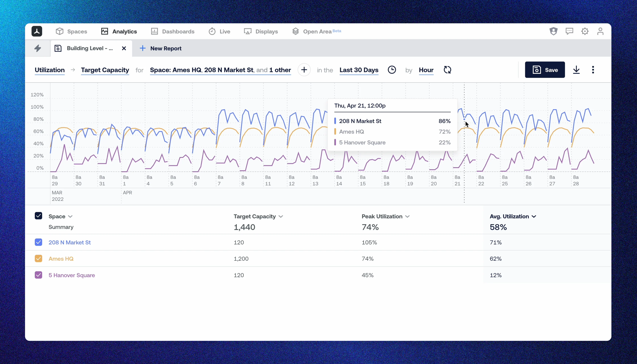Open the Peak Utilization column dropdown
637x364 pixels.
(x=407, y=217)
